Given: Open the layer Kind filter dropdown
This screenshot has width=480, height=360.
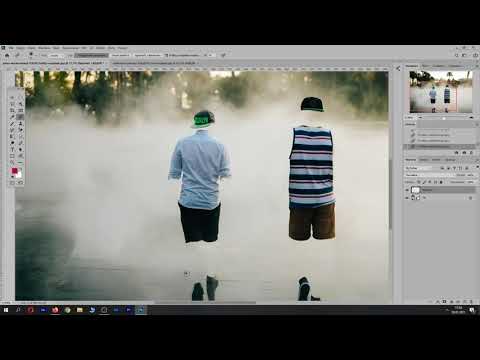Looking at the screenshot, I should click(x=419, y=168).
